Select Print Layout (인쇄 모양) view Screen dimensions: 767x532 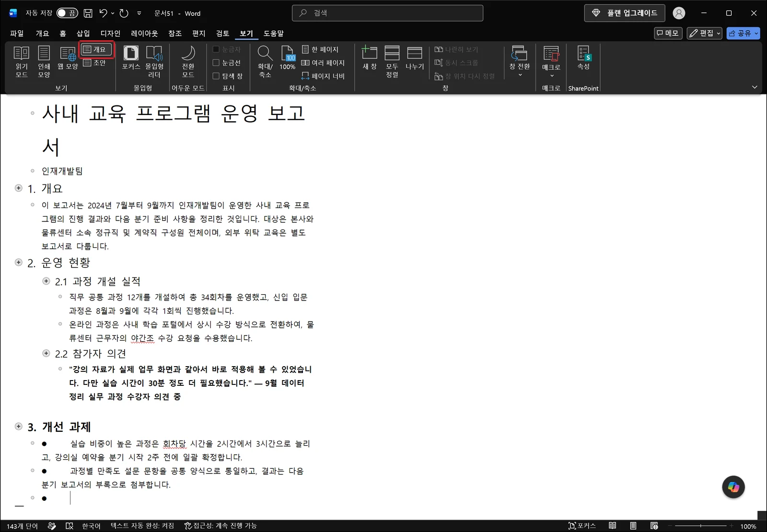[44, 62]
